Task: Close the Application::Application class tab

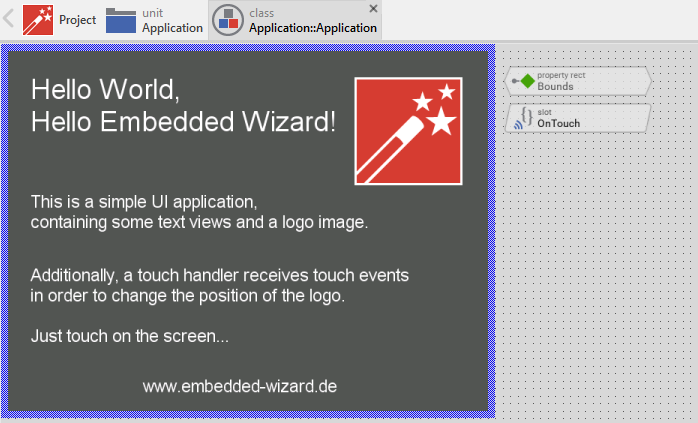Action: tap(374, 8)
